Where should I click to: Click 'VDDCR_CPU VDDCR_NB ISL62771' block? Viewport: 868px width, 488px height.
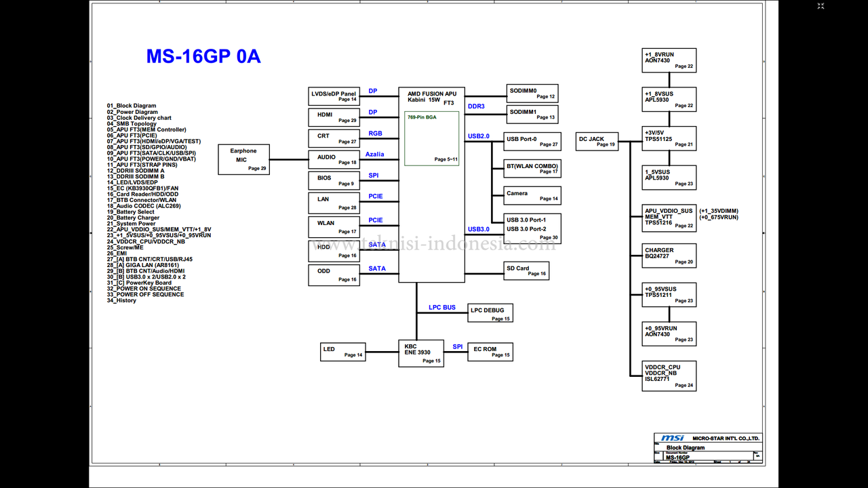[x=669, y=376]
